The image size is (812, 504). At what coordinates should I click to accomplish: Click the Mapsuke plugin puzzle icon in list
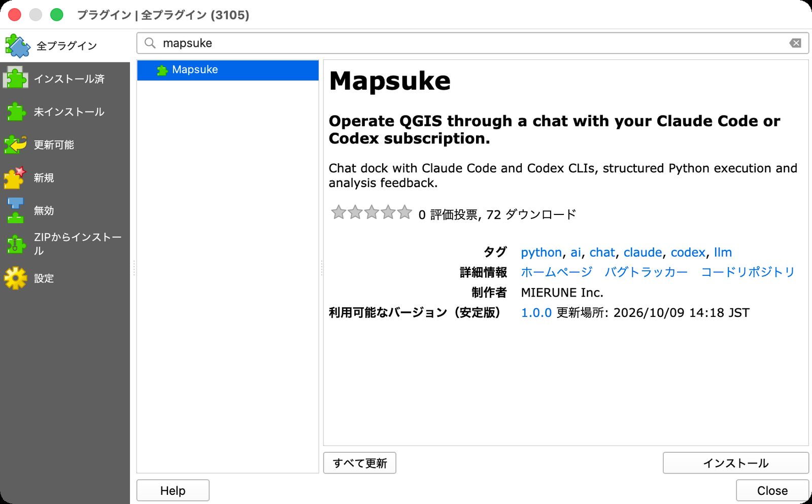(x=162, y=70)
